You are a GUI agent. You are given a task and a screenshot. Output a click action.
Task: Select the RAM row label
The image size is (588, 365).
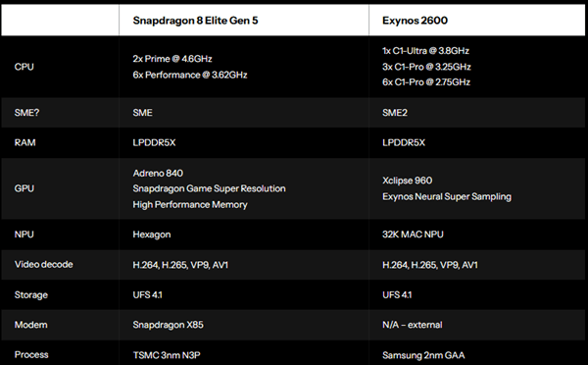(x=24, y=142)
